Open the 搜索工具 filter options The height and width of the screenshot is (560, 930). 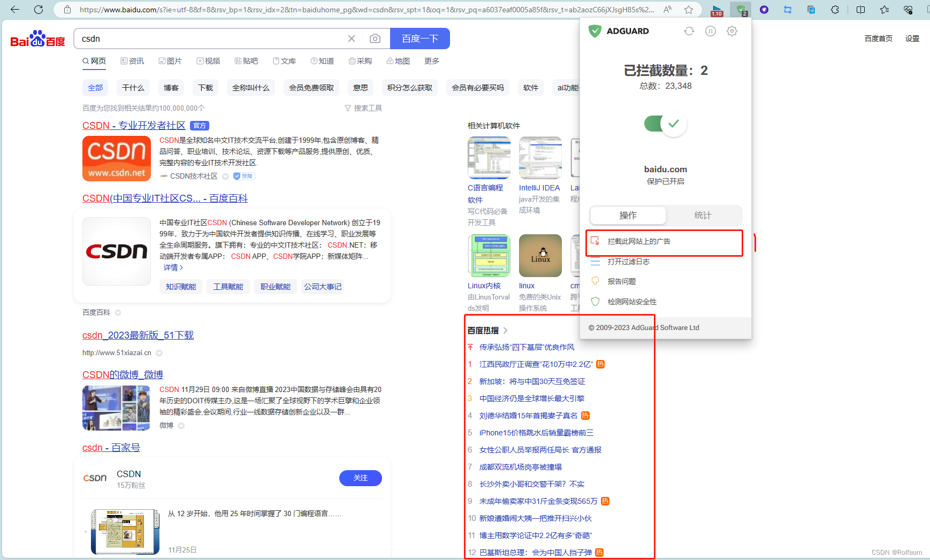click(363, 108)
